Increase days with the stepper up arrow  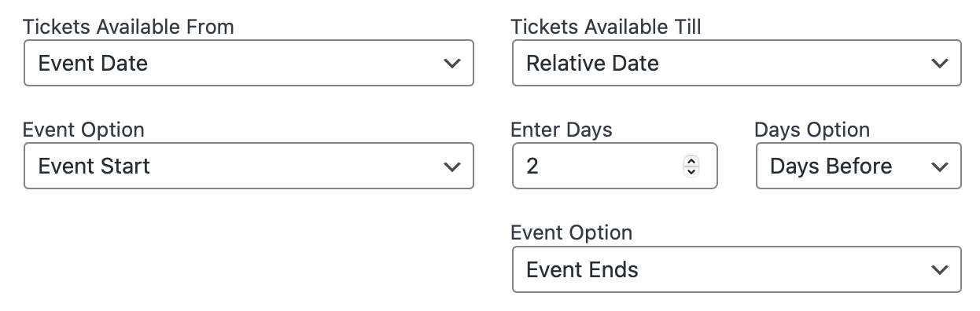click(x=691, y=161)
